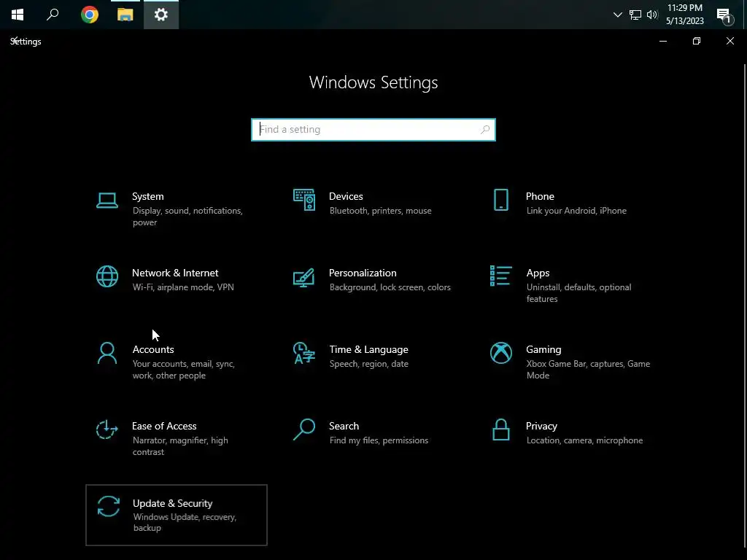747x560 pixels.
Task: Click 'Uninstall, defaults, optional features' description
Action: 578,293
